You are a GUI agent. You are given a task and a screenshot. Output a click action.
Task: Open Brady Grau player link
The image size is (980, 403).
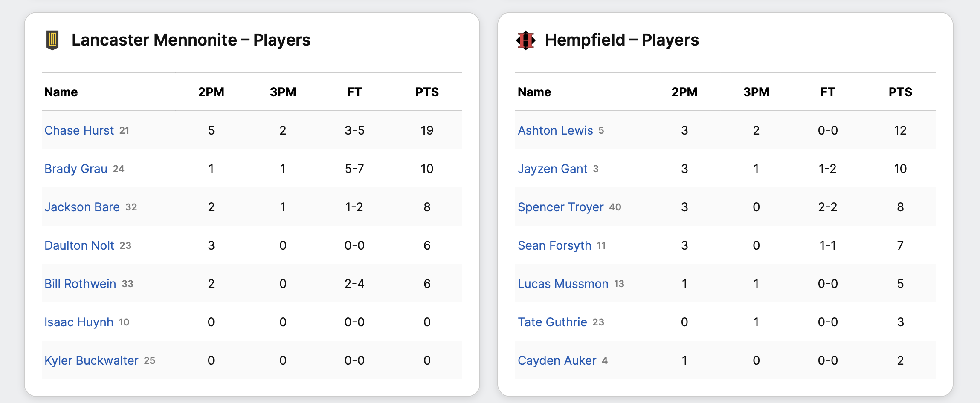click(76, 169)
